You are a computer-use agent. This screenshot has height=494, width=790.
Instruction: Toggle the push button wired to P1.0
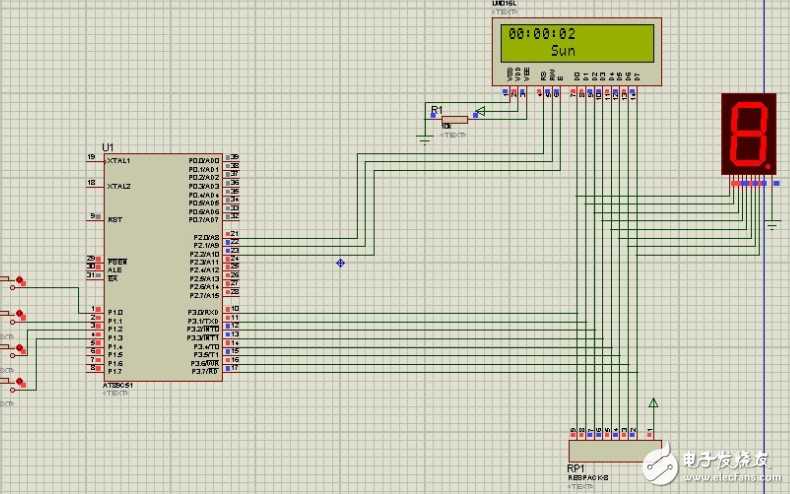[13, 283]
